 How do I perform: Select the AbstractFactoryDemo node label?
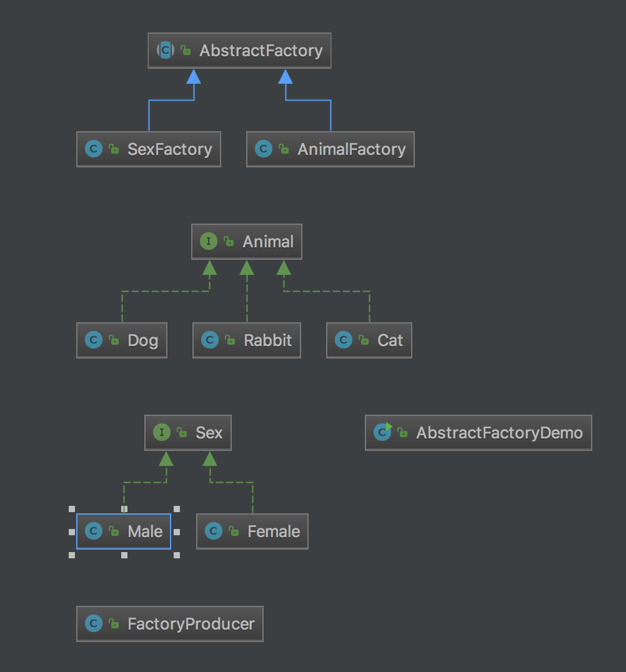(x=500, y=433)
